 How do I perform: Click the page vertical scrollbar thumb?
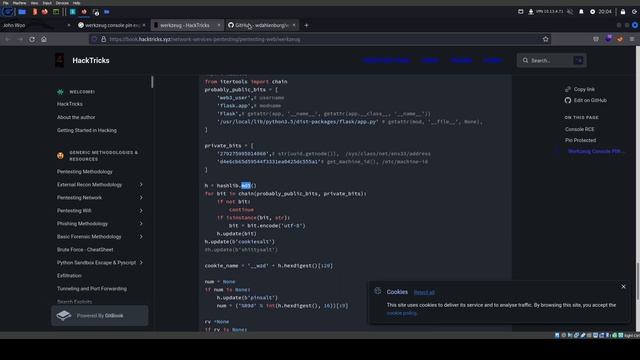(637, 282)
